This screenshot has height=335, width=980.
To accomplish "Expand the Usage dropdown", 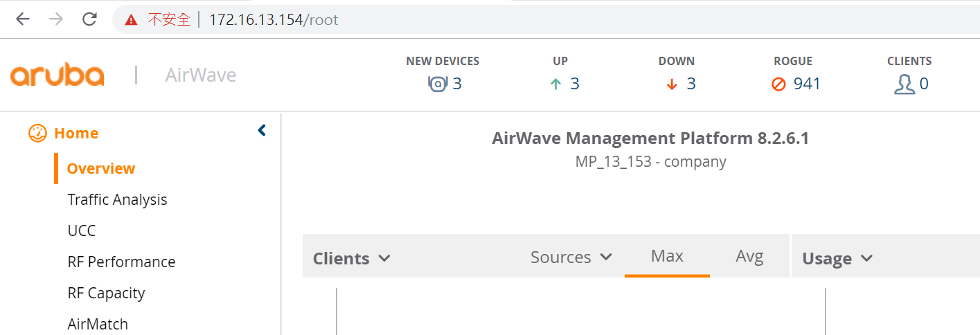I will (x=837, y=258).
